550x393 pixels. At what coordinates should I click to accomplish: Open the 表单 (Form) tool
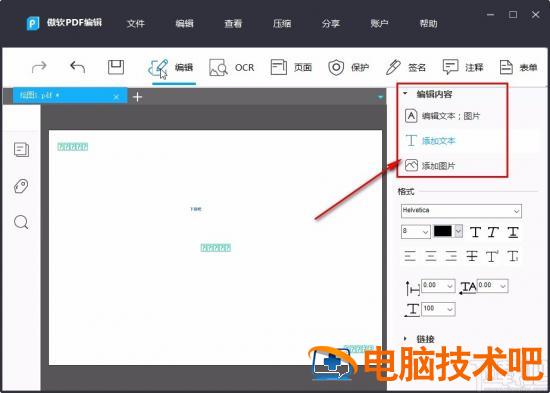(518, 67)
